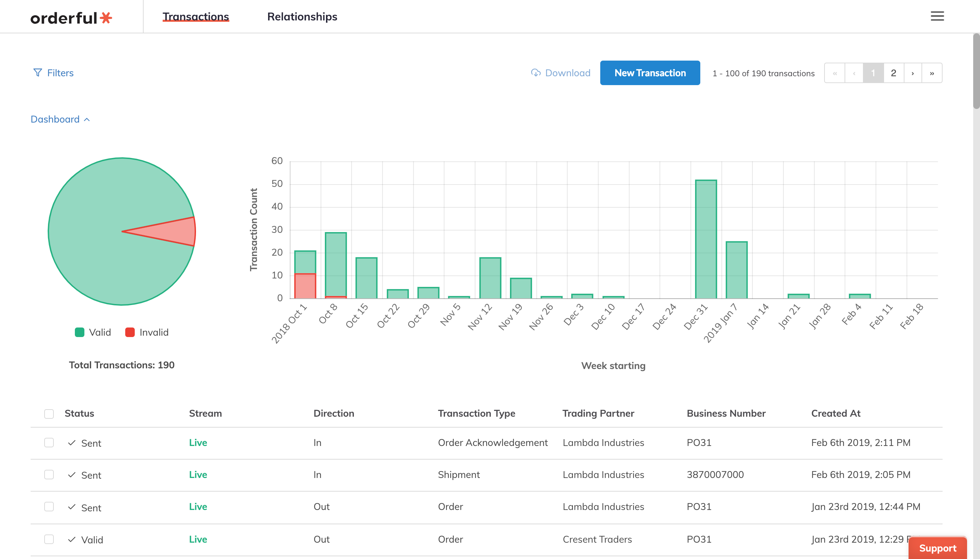Go to next page arrow
The image size is (980, 559).
tap(913, 73)
